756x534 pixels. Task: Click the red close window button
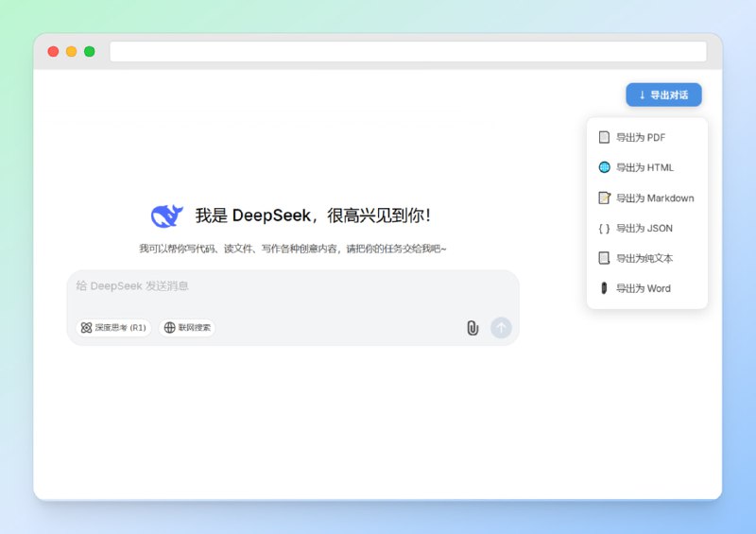(x=53, y=51)
